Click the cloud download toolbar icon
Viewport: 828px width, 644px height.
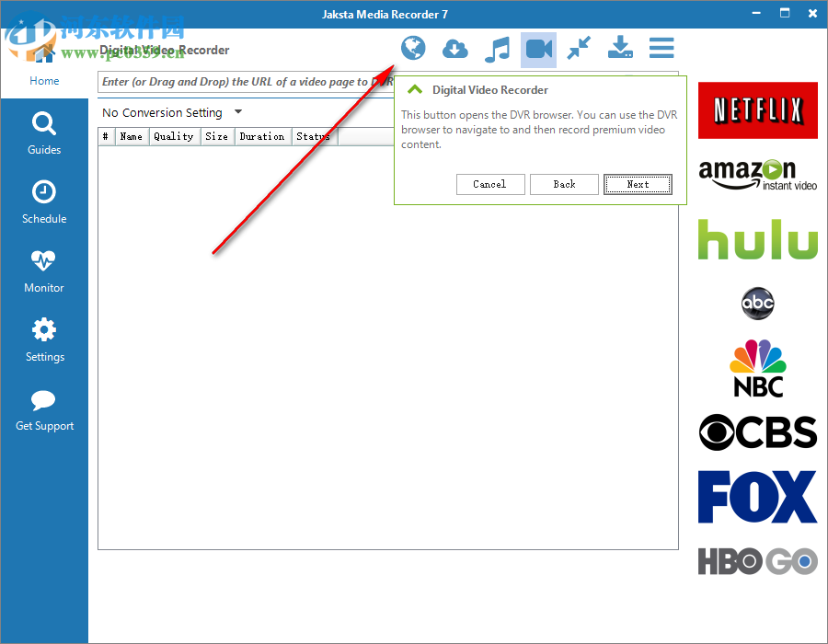[x=454, y=49]
